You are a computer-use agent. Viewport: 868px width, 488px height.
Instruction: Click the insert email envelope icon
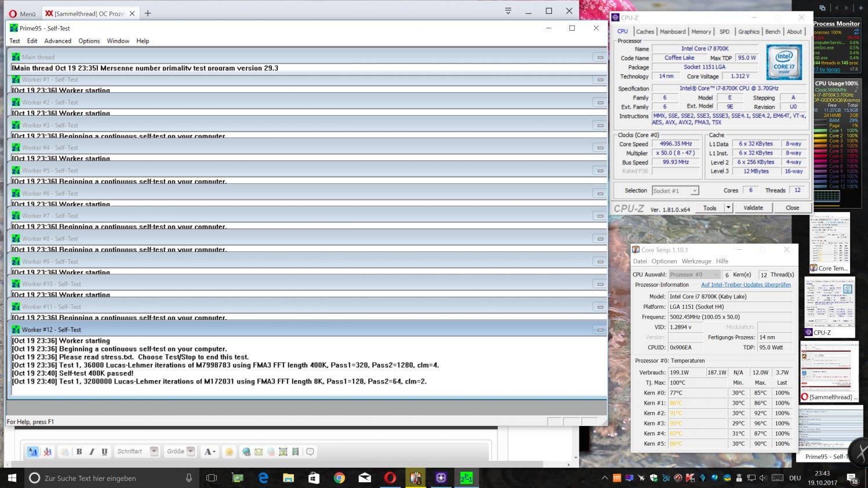click(259, 451)
